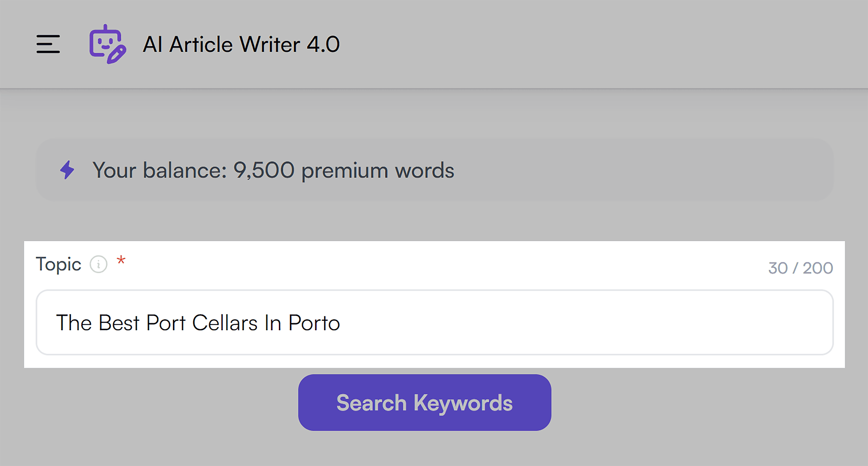Click the 30 / 200 character counter
Image resolution: width=868 pixels, height=466 pixels.
click(x=800, y=268)
